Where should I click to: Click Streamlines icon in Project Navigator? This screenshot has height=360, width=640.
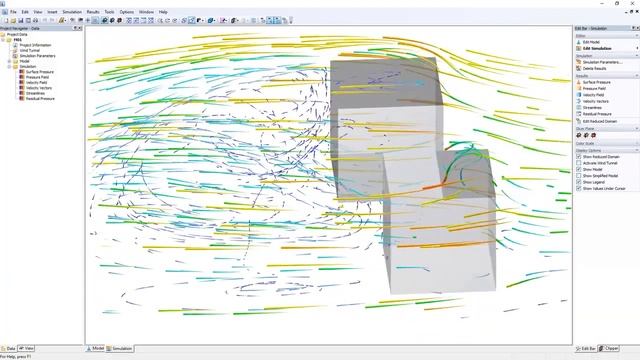tap(22, 93)
